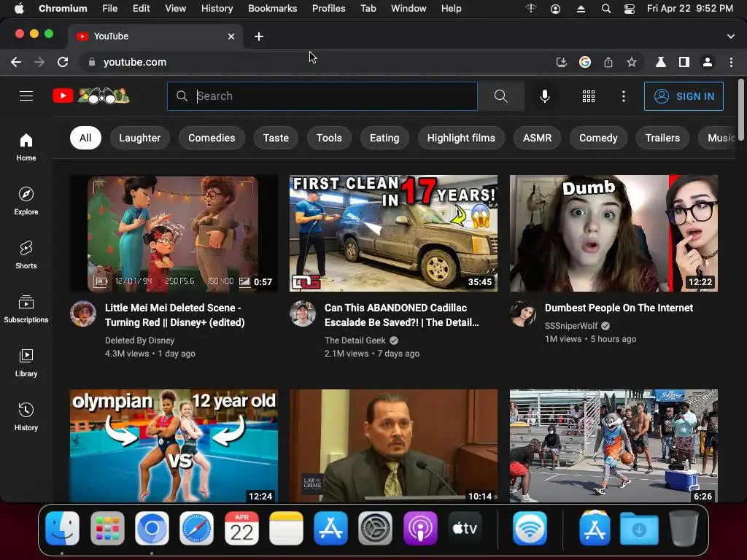This screenshot has height=560, width=747.
Task: Open the SSSniperWolf channel name link
Action: click(570, 326)
